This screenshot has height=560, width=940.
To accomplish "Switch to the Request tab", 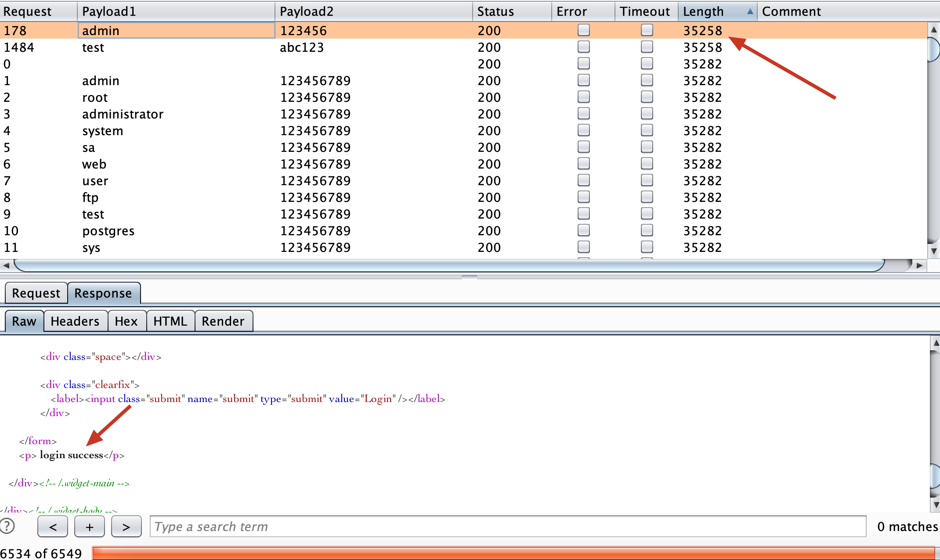I will click(x=36, y=293).
